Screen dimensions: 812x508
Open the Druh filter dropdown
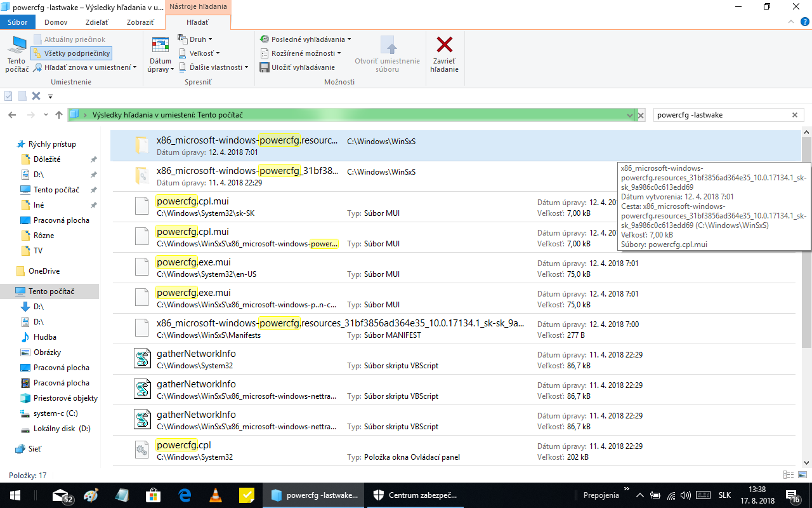coord(195,39)
